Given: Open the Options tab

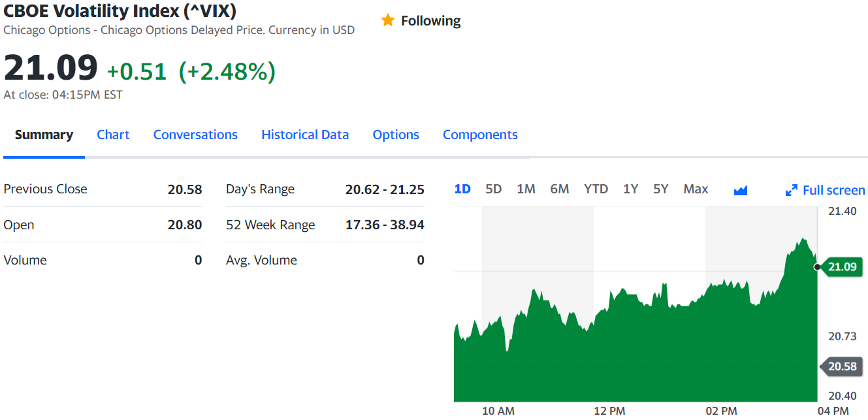Looking at the screenshot, I should click(x=396, y=135).
